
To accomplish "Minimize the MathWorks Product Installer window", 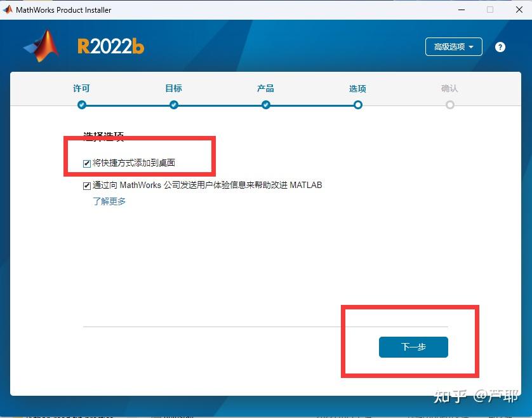I will [x=462, y=10].
